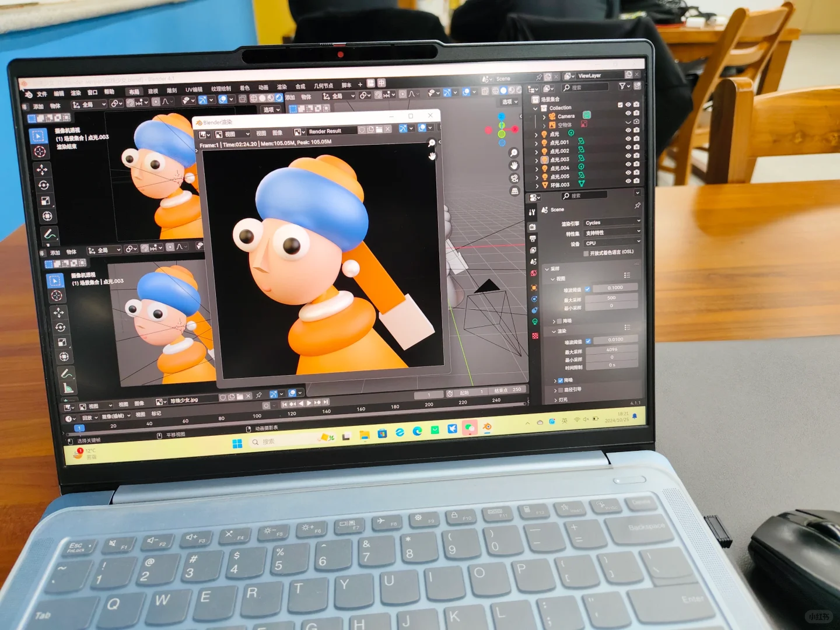Viewport: 840px width, 630px height.
Task: Open the Output properties tab
Action: pyautogui.click(x=533, y=239)
